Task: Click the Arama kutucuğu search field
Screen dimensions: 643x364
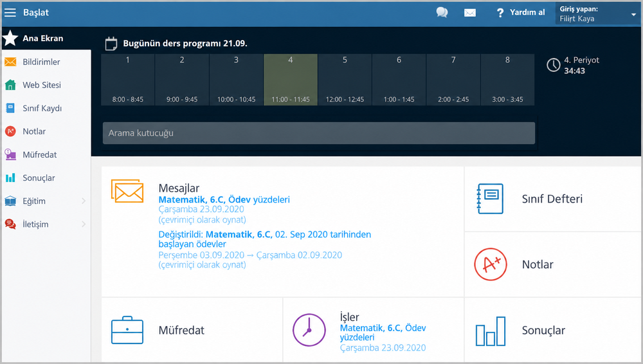Action: coord(319,133)
